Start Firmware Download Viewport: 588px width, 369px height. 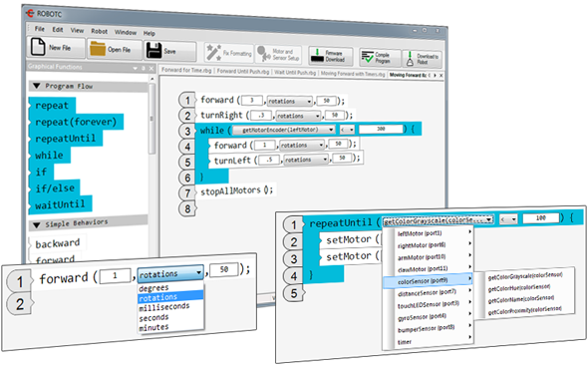coord(317,56)
